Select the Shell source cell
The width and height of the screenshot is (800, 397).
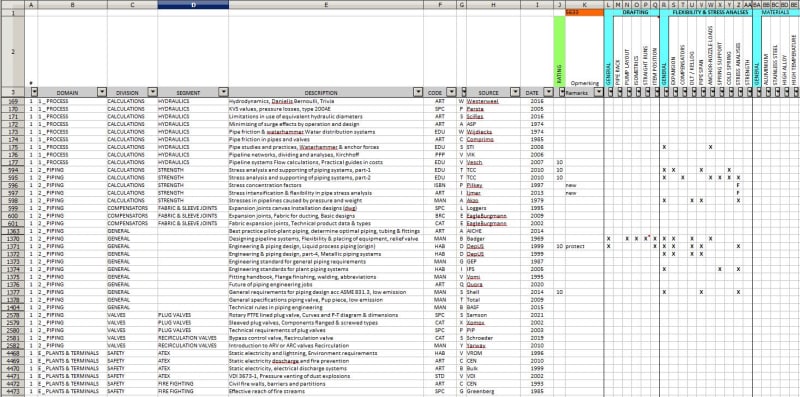[493, 292]
